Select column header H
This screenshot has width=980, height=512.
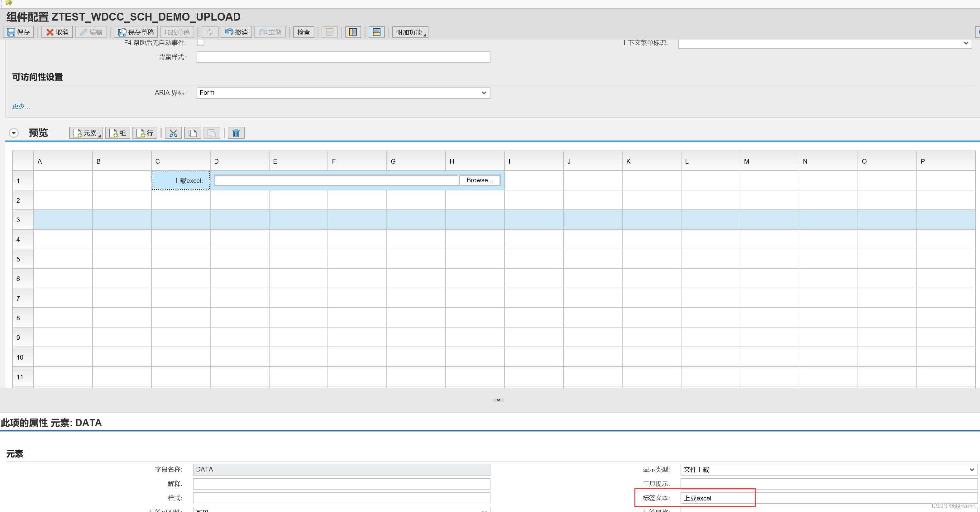coord(475,161)
